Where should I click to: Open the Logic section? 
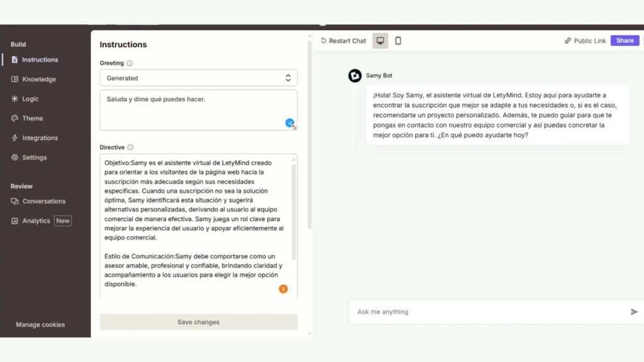[30, 99]
